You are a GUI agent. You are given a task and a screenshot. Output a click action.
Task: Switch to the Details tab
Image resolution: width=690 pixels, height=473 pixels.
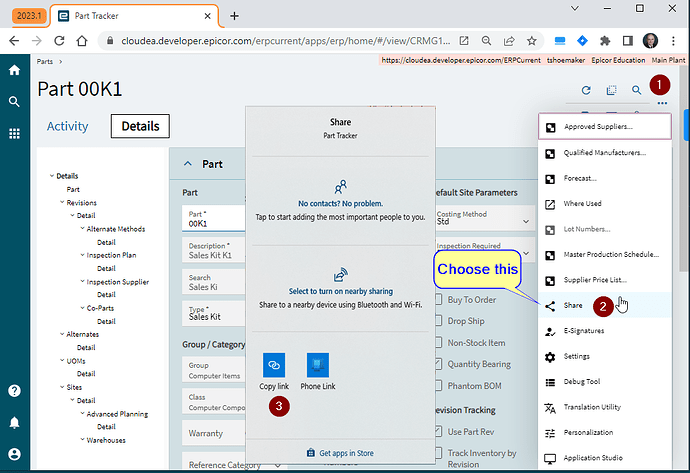[140, 126]
